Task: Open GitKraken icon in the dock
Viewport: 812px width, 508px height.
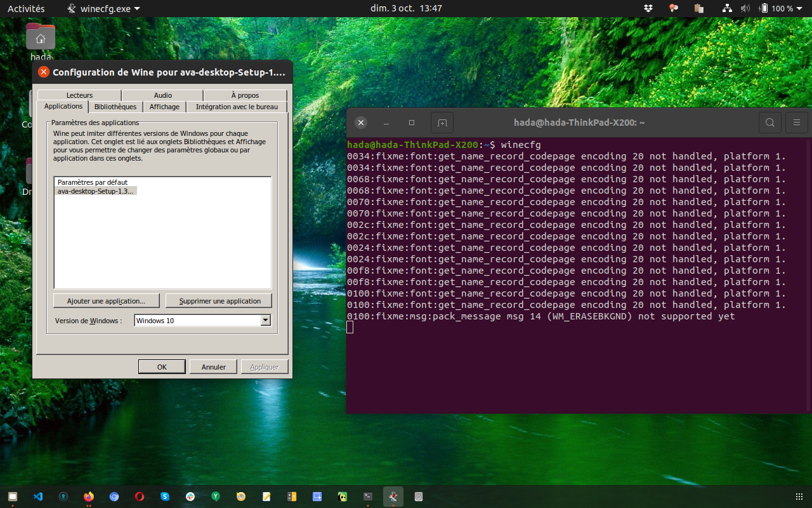Action: click(63, 497)
